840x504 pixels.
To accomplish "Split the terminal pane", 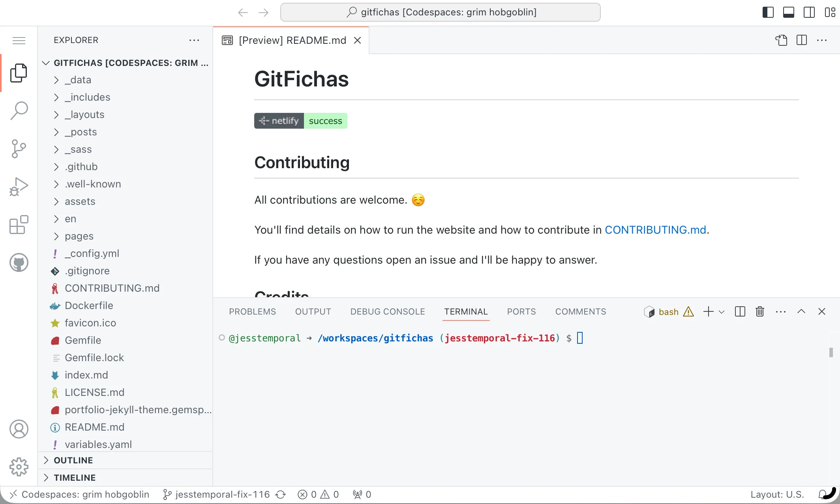I will [x=739, y=311].
